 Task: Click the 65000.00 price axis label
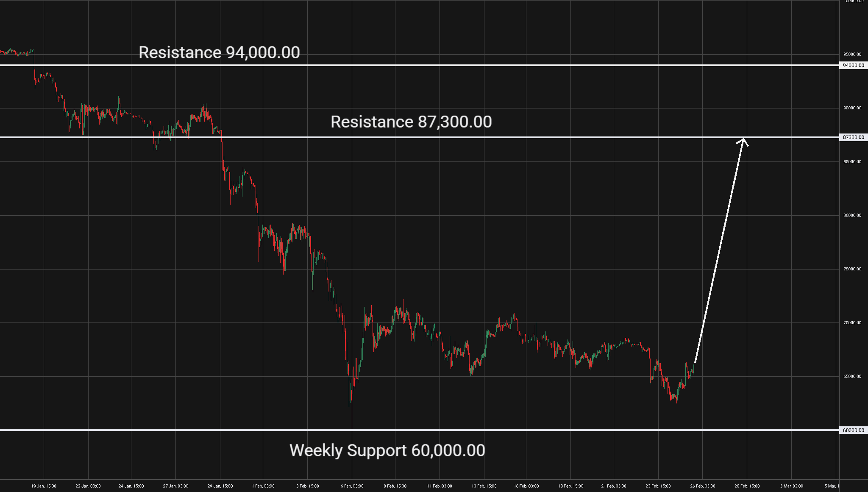click(852, 376)
